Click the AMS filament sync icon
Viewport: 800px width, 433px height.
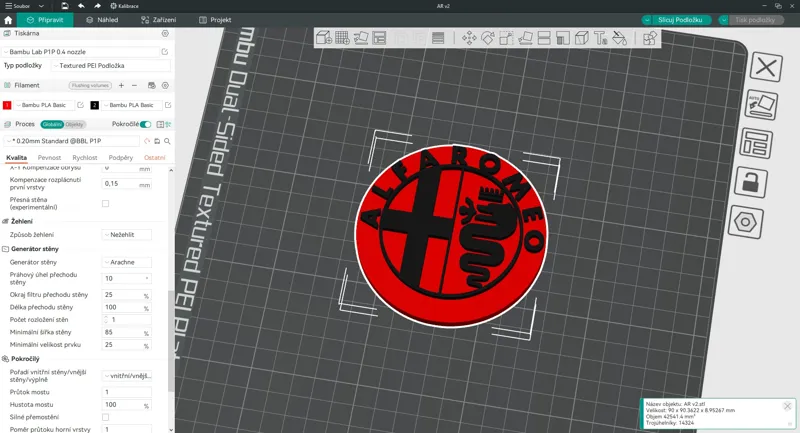coord(152,85)
